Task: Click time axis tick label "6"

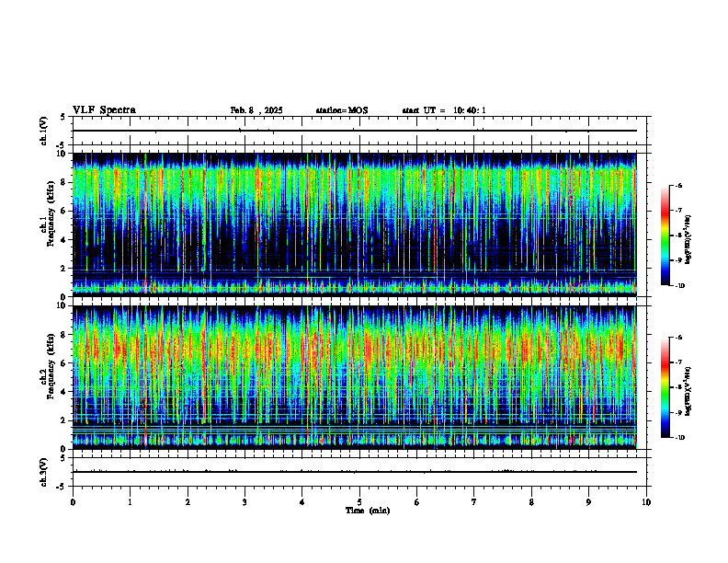Action: click(x=417, y=502)
